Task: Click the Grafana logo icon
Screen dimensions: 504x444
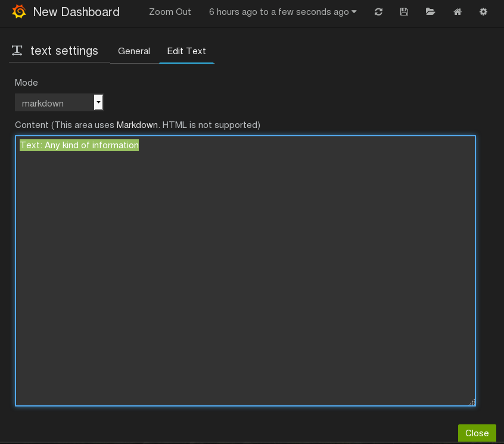Action: tap(18, 12)
